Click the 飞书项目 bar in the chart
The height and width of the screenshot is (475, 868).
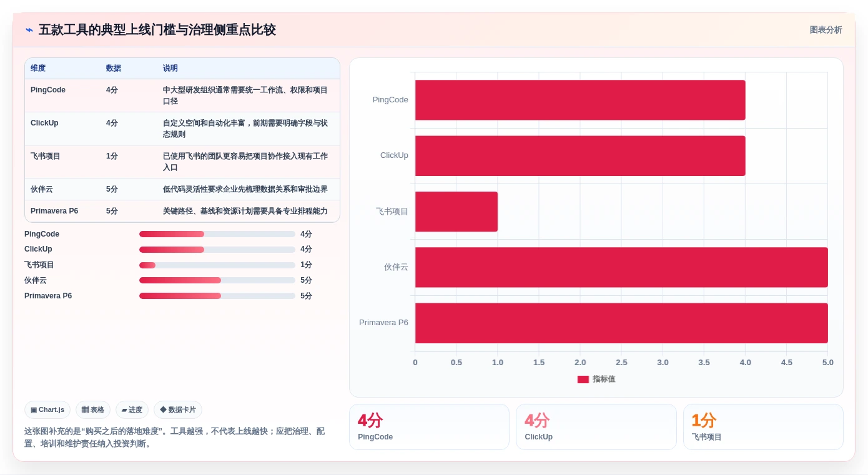tap(456, 212)
